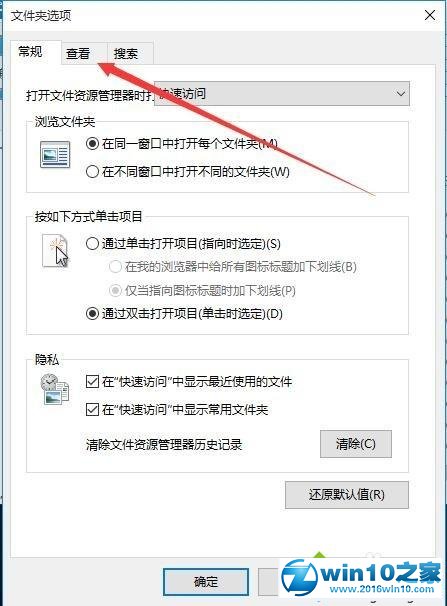
Task: Open the 打开文件资源管理器时打开 combo box
Action: pyautogui.click(x=282, y=94)
